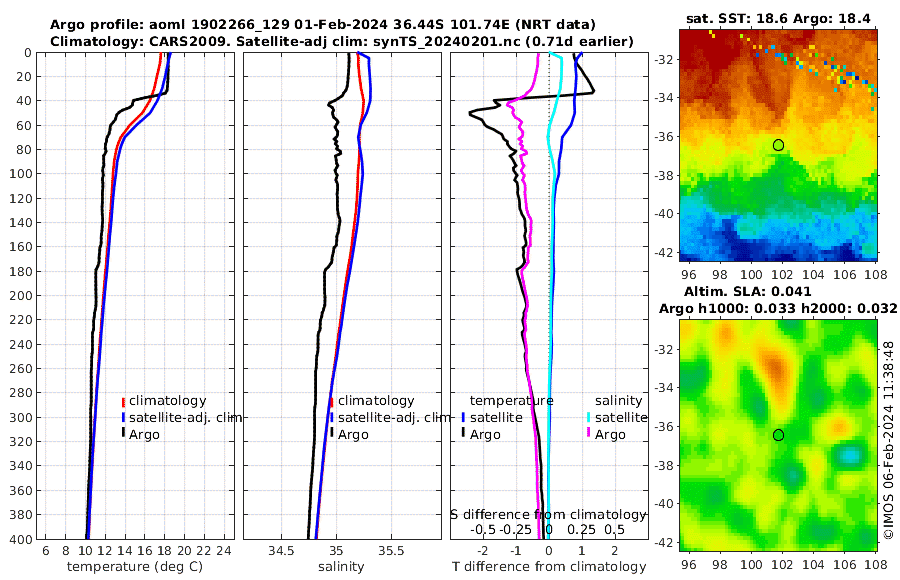Click blue satellite-adj. clim marker in temperature legend

pyautogui.click(x=123, y=417)
